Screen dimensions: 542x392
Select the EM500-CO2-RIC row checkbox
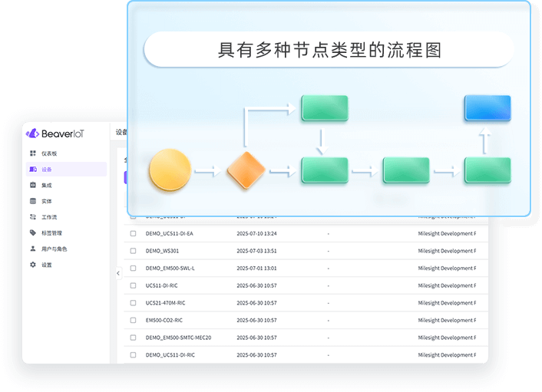click(x=133, y=320)
